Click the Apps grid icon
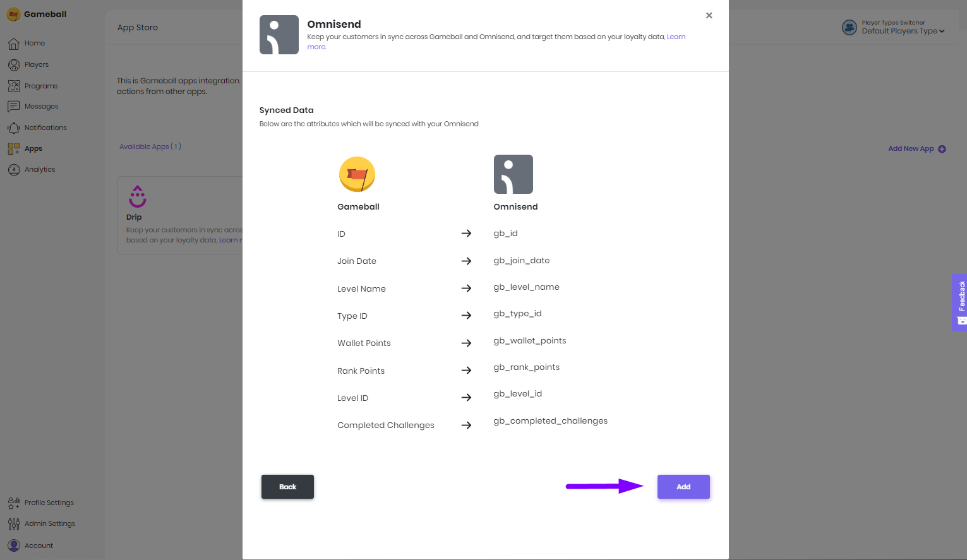Image resolution: width=967 pixels, height=560 pixels. click(x=14, y=149)
